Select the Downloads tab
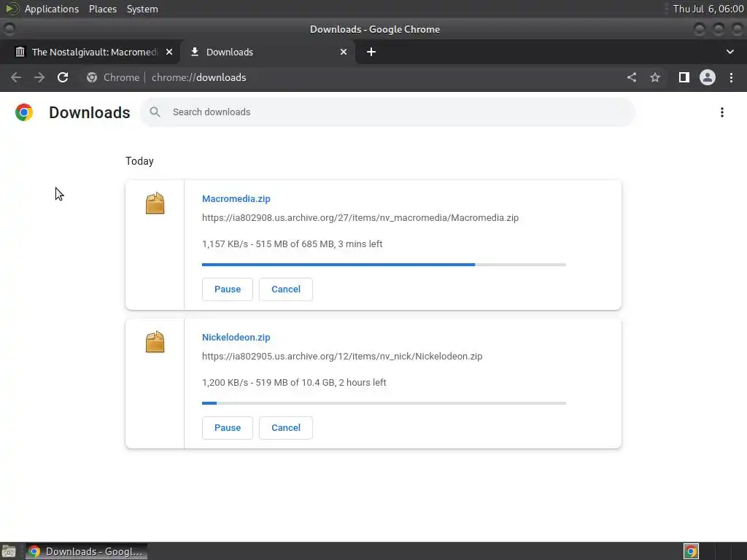 click(x=268, y=52)
